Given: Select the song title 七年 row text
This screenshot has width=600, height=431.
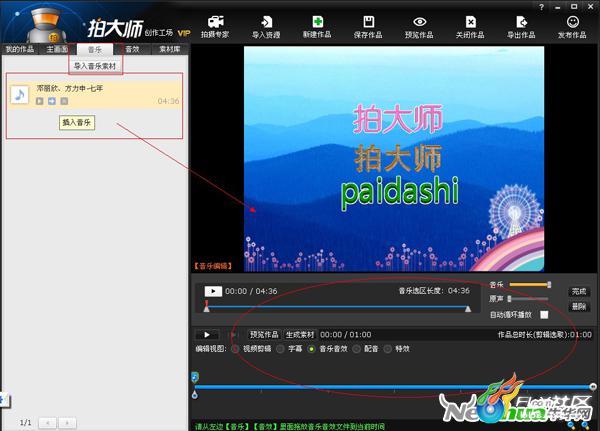Looking at the screenshot, I should point(70,88).
